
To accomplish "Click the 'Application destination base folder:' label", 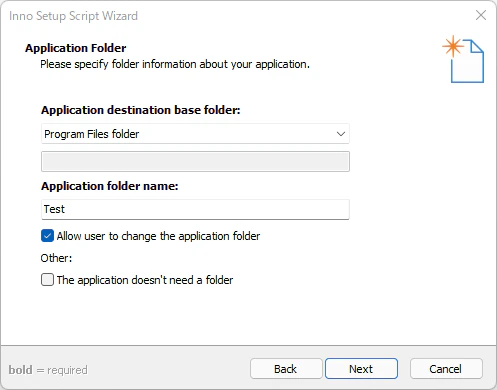I will [x=141, y=110].
